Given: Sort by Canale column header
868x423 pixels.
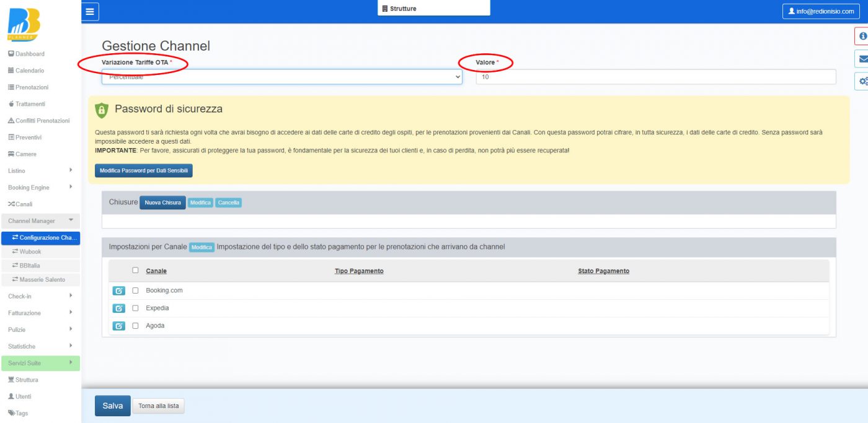Looking at the screenshot, I should tap(156, 271).
